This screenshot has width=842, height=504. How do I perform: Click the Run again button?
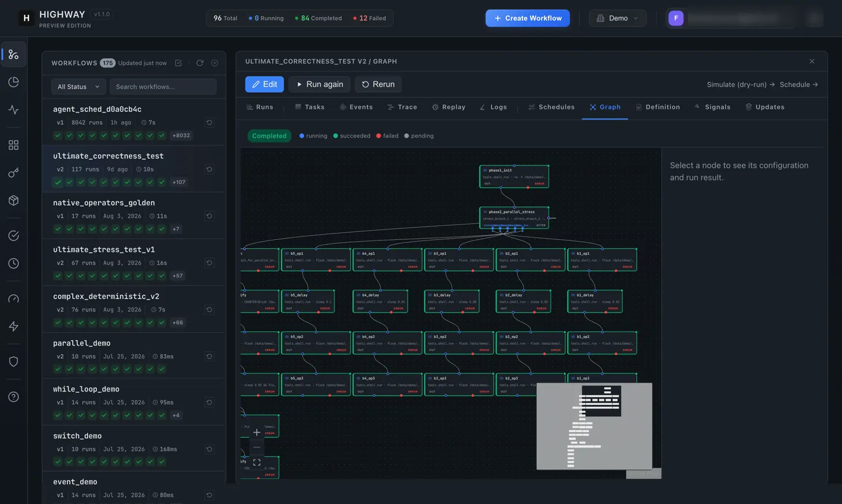(x=319, y=84)
